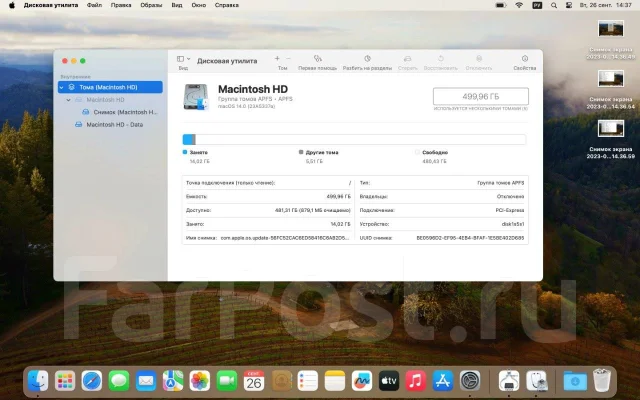Image resolution: width=640 pixels, height=400 pixels.
Task: Open Photos from the Dock
Action: coord(200,380)
